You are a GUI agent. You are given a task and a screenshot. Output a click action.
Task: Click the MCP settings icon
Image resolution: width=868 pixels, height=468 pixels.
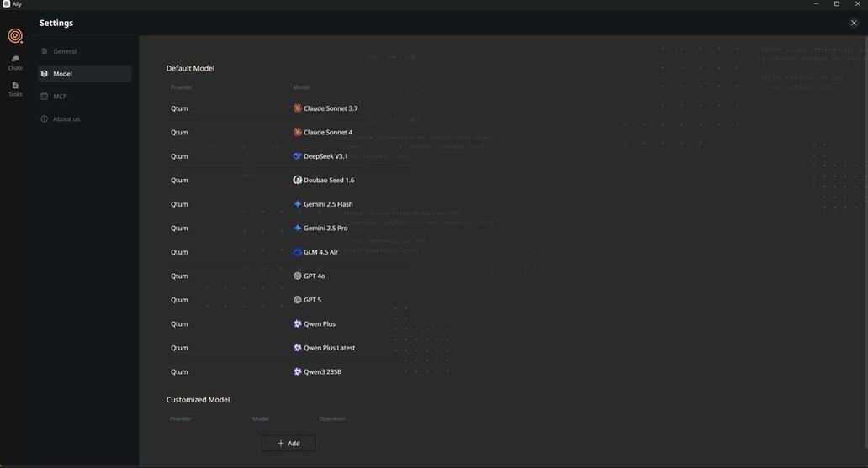pos(45,97)
